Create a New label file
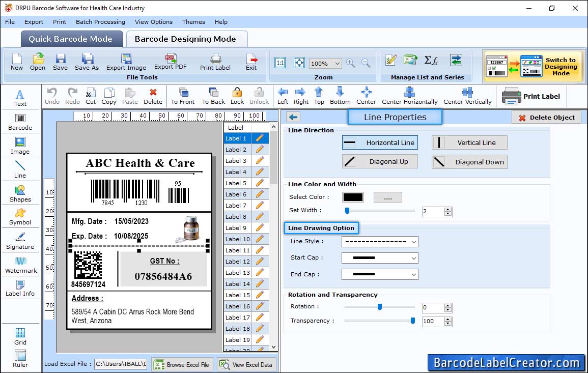 click(x=16, y=62)
